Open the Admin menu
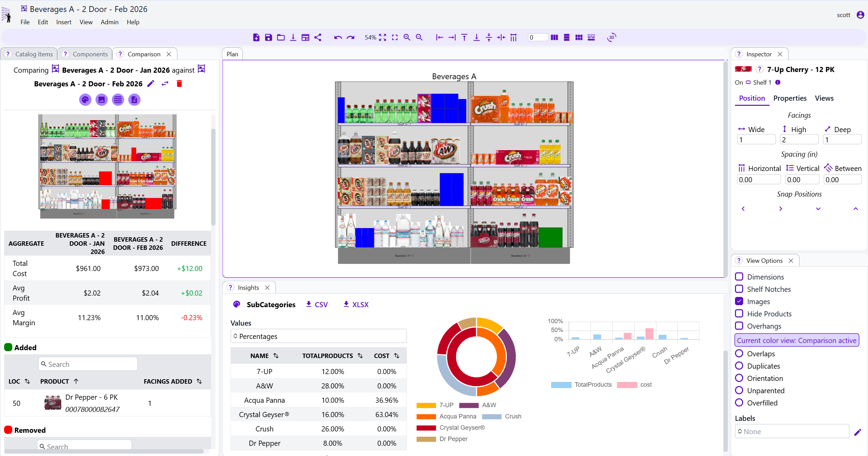The height and width of the screenshot is (456, 868). pos(109,22)
